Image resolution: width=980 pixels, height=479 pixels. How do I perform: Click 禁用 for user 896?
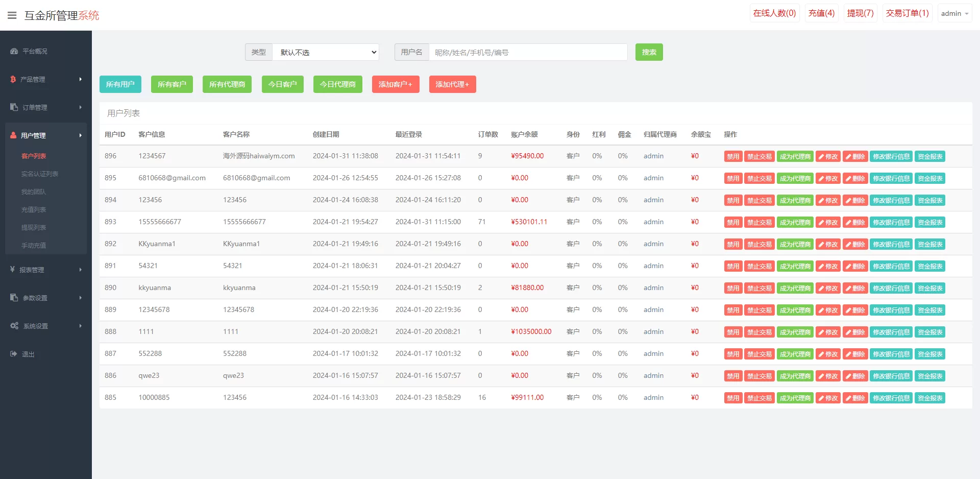tap(733, 157)
